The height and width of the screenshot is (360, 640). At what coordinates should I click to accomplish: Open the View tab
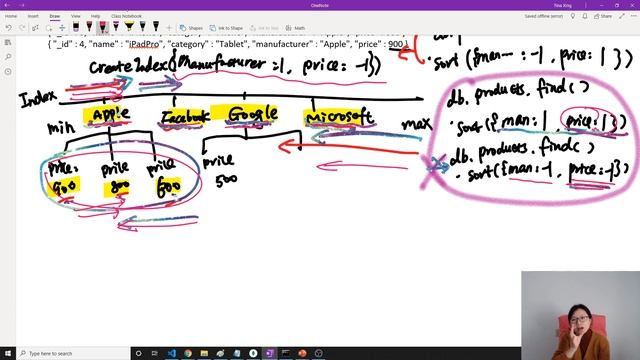76,16
